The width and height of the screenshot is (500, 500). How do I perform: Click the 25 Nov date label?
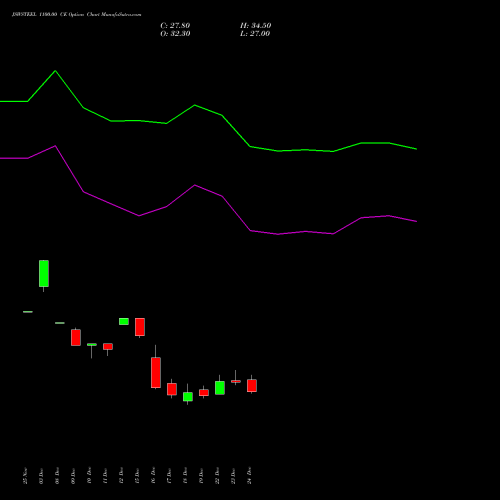point(25,476)
